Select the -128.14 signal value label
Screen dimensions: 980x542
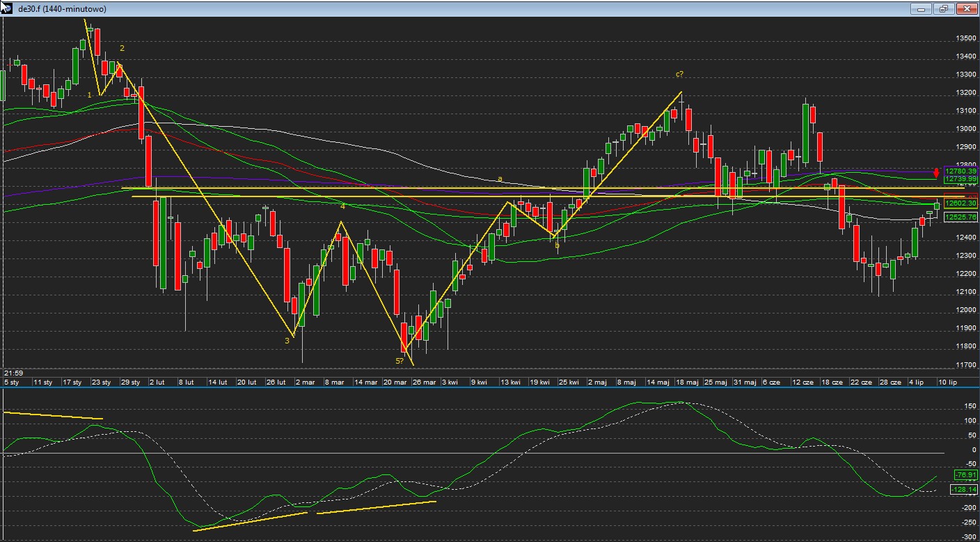tap(963, 490)
